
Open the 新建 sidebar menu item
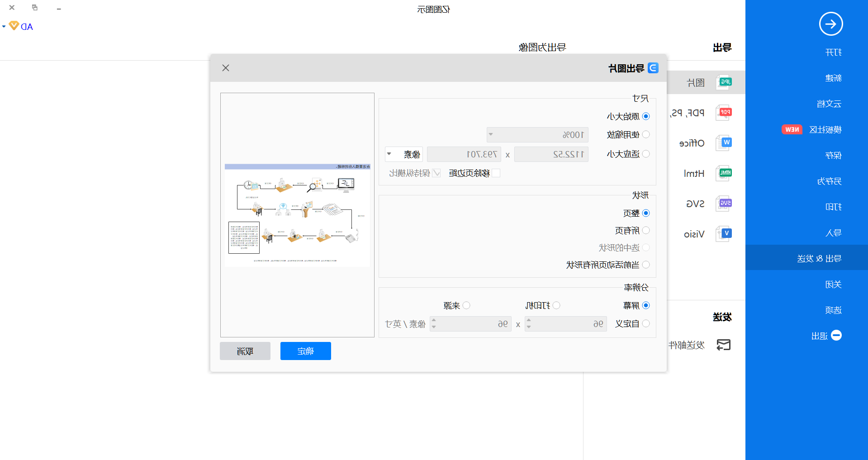tap(833, 78)
